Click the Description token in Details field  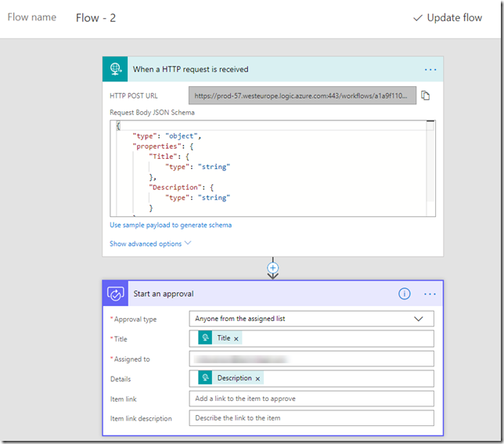[231, 378]
